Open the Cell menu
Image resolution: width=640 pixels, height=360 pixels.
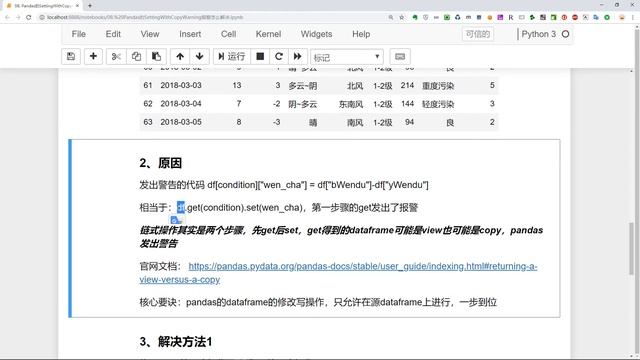[x=229, y=34]
